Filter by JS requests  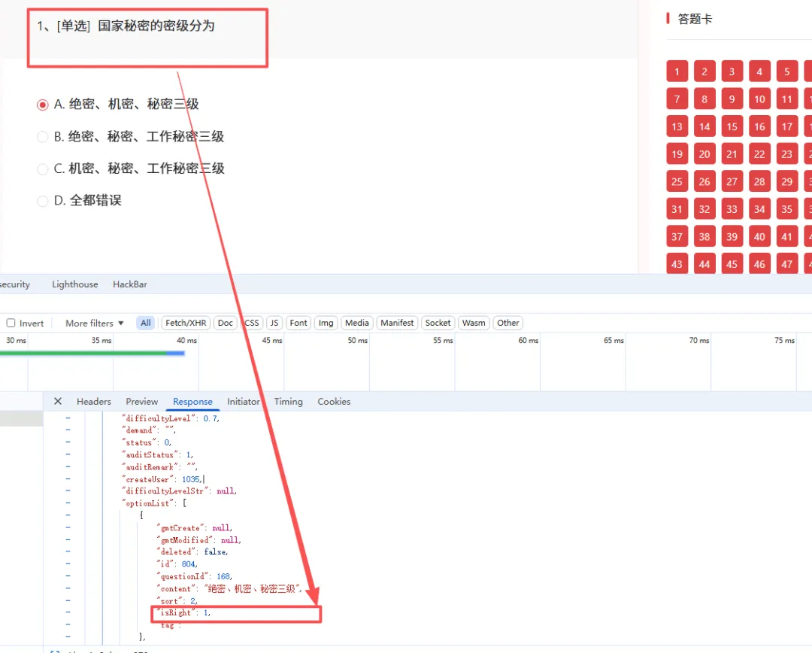pyautogui.click(x=274, y=323)
